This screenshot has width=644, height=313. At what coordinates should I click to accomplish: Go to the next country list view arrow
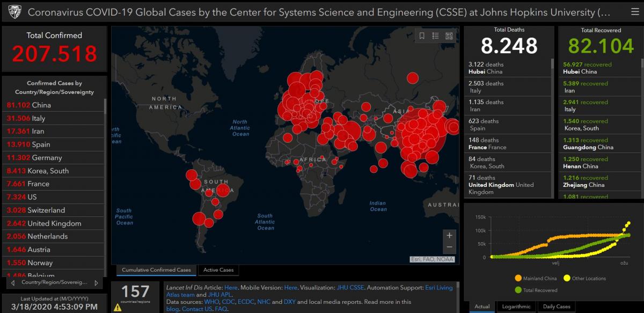96,282
